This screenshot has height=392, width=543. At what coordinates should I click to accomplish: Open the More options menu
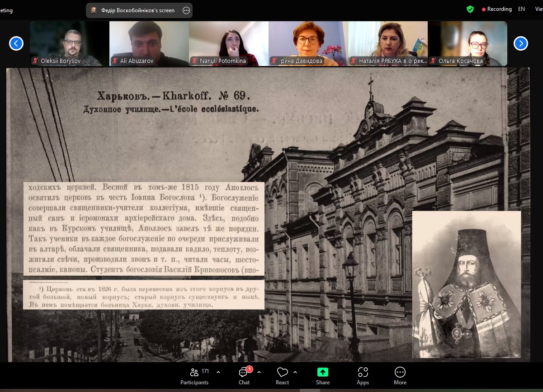point(400,375)
